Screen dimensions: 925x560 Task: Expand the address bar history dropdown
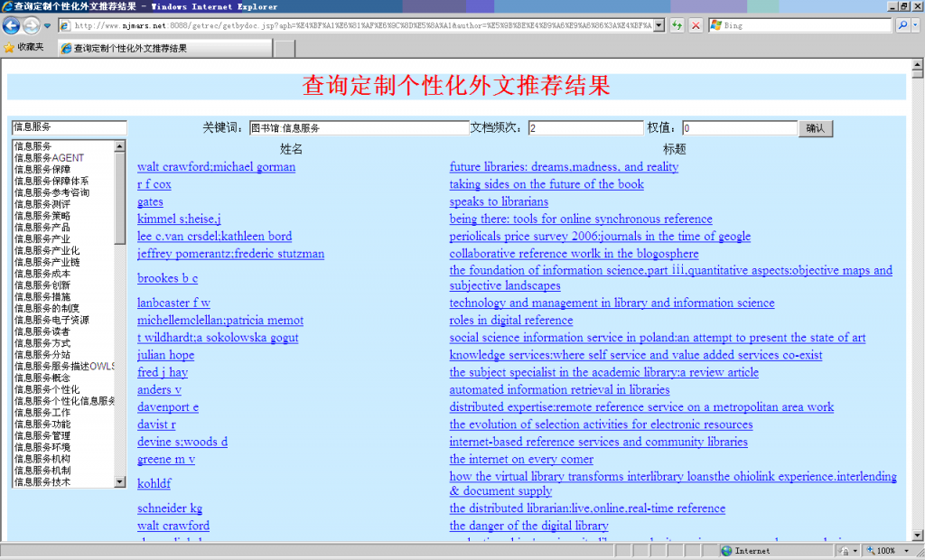pos(659,25)
